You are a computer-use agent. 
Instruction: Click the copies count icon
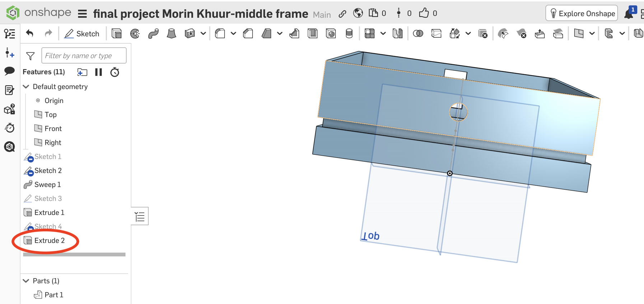pos(374,13)
